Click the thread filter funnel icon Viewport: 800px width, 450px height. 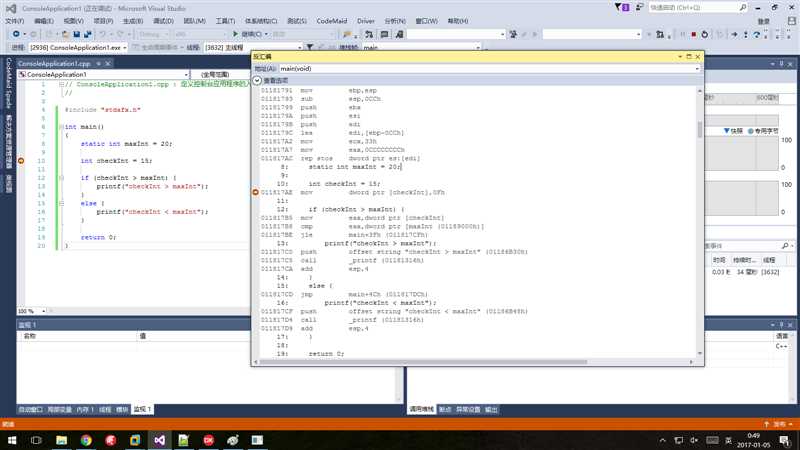click(310, 47)
